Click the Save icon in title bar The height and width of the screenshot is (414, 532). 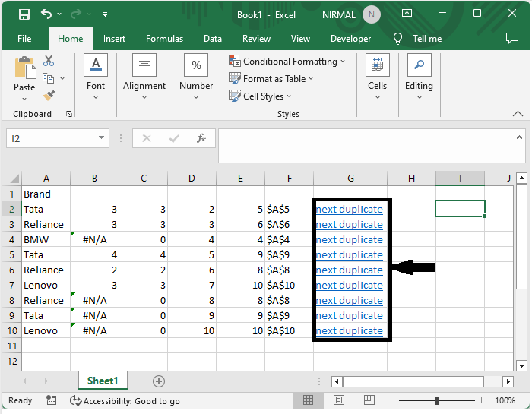tap(24, 14)
